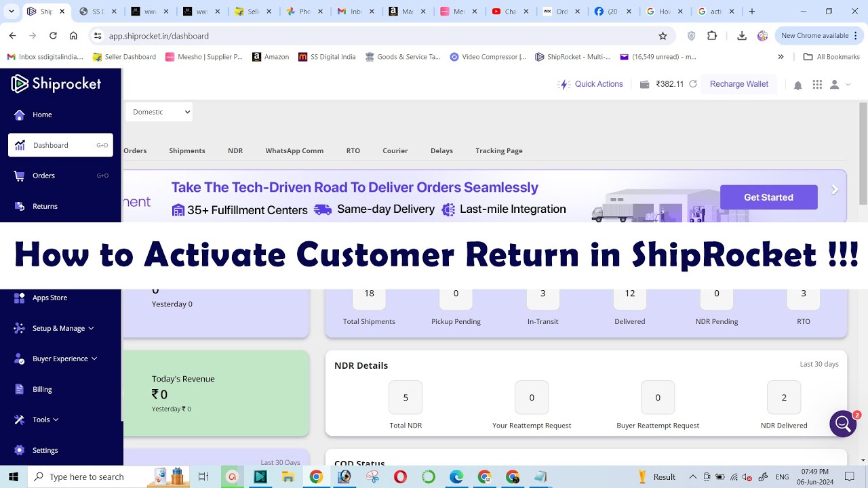Go to Returns in the sidebar
Viewport: 868px width, 488px height.
click(x=45, y=206)
